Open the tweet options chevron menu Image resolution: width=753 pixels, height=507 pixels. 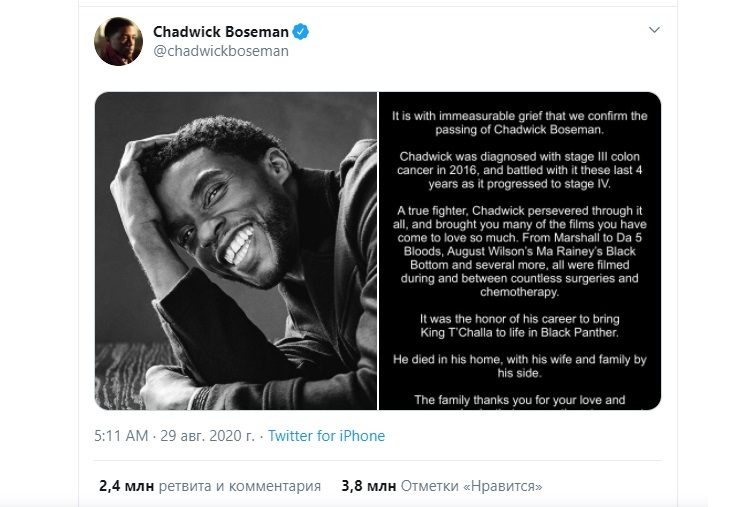click(654, 30)
